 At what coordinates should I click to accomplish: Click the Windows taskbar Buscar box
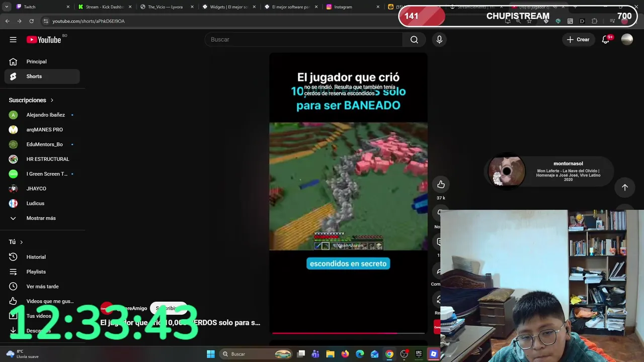[x=257, y=354]
